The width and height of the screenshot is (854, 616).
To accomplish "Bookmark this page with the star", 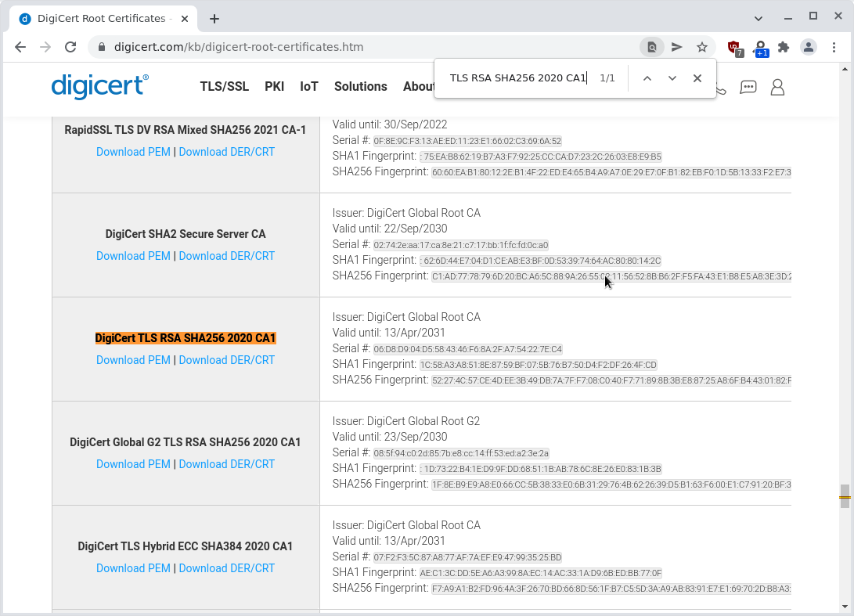I will click(702, 47).
